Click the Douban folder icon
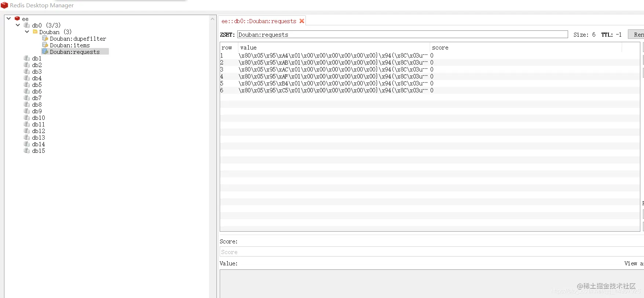The image size is (644, 298). [35, 32]
